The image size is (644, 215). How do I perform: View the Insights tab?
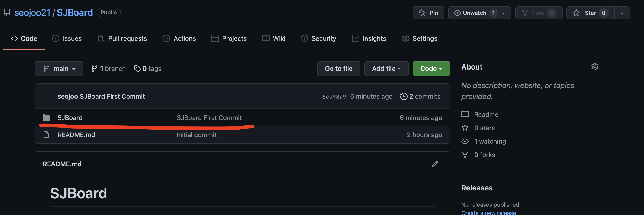[369, 38]
